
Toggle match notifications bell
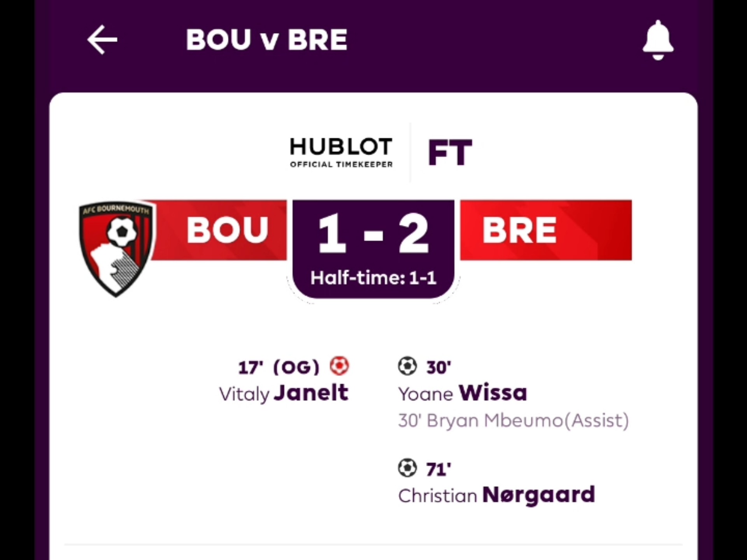click(x=658, y=40)
